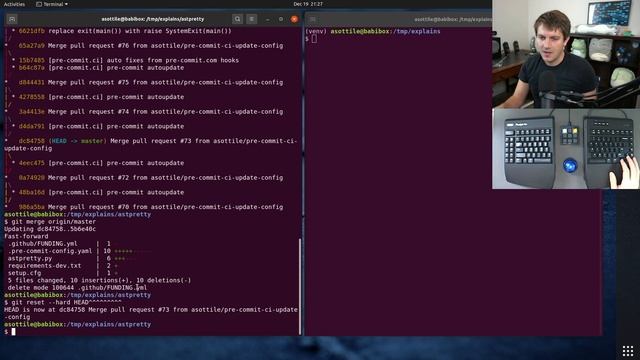
Task: Click commit 986a5ba Merge pull request #70
Action: coord(151,207)
